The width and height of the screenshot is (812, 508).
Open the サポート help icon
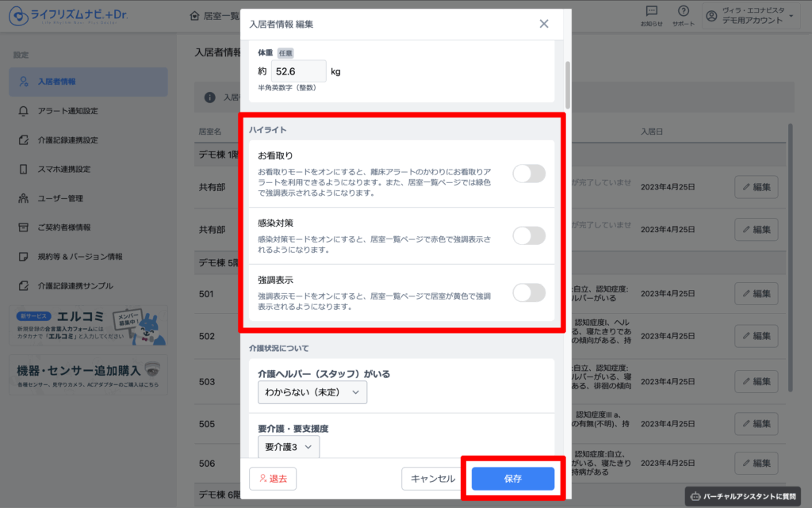(683, 11)
